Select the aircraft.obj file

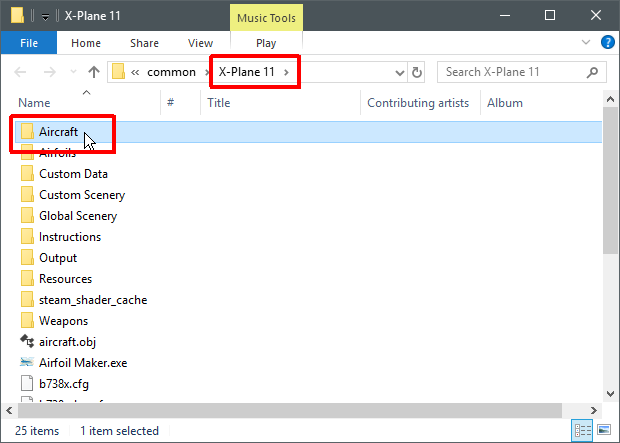pos(67,341)
